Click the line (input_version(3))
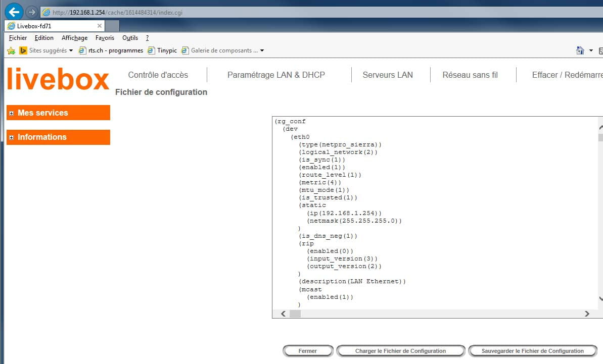603x364 pixels. [342, 259]
